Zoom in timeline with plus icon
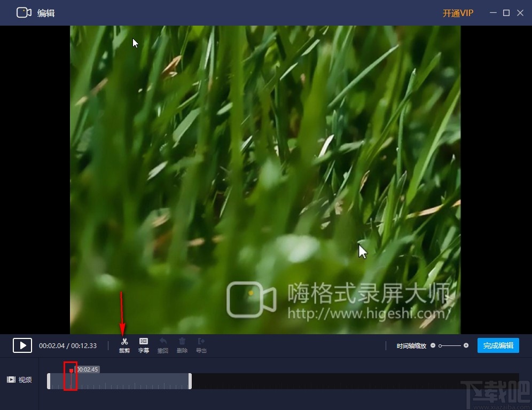Screen dimensions: 532x410 tap(466, 345)
